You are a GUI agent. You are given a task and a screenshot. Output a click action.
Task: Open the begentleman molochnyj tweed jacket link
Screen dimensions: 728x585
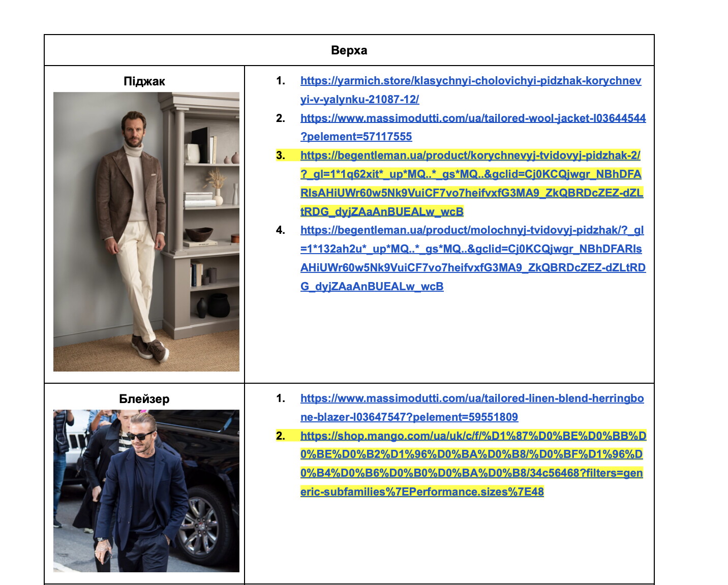(473, 258)
